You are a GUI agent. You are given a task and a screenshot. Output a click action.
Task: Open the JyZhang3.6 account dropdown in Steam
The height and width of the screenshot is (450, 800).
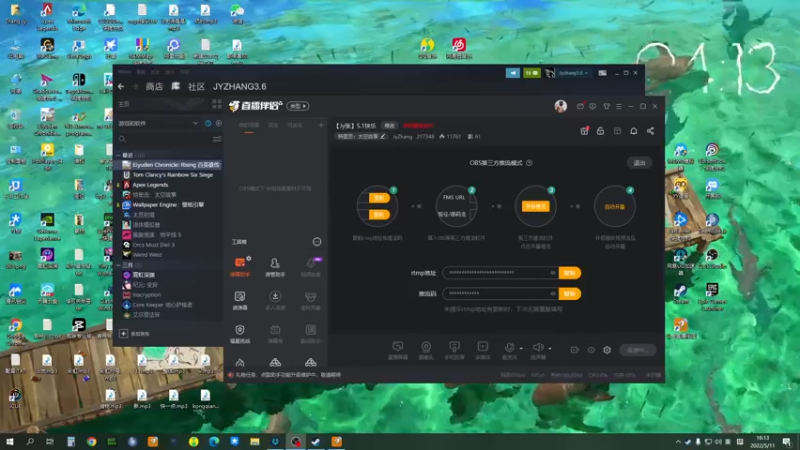pos(573,73)
